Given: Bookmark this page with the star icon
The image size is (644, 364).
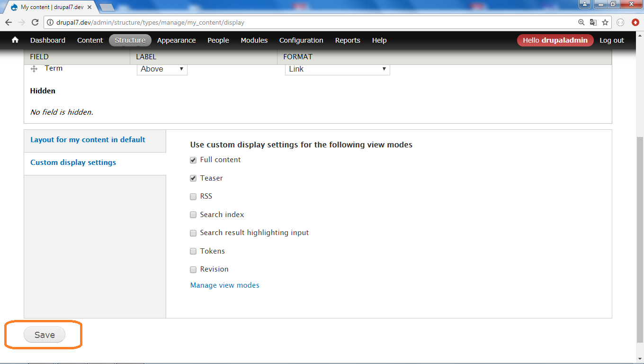Looking at the screenshot, I should pyautogui.click(x=605, y=22).
